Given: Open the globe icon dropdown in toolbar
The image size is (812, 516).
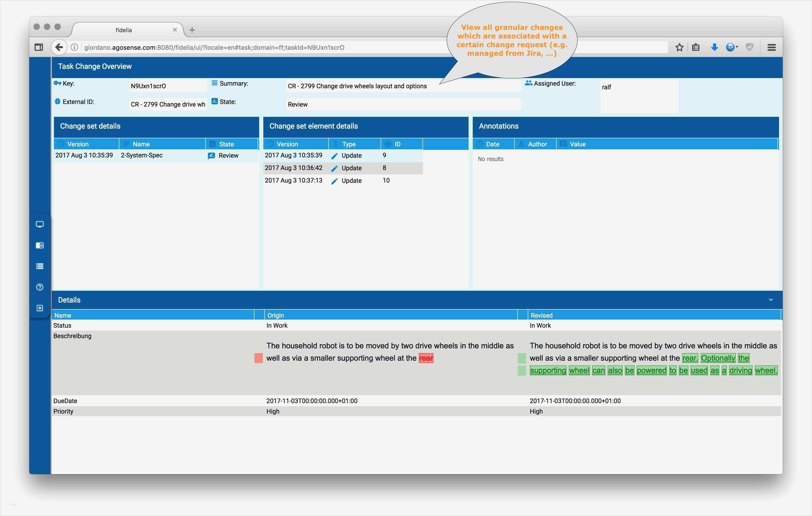Looking at the screenshot, I should click(x=732, y=47).
